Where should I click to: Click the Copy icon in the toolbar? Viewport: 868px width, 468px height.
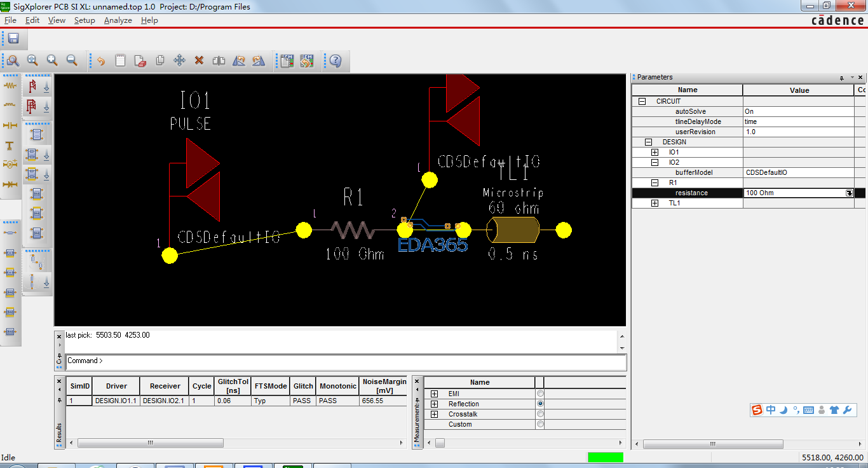click(159, 61)
